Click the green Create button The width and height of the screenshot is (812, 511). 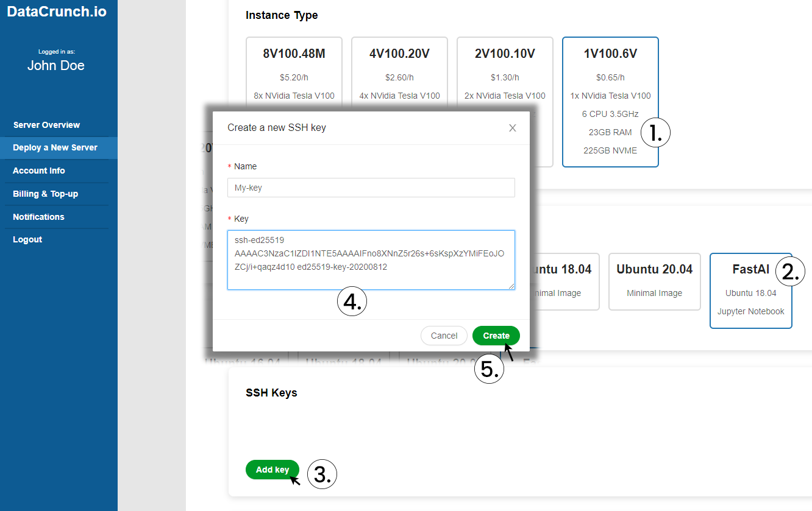coord(496,336)
